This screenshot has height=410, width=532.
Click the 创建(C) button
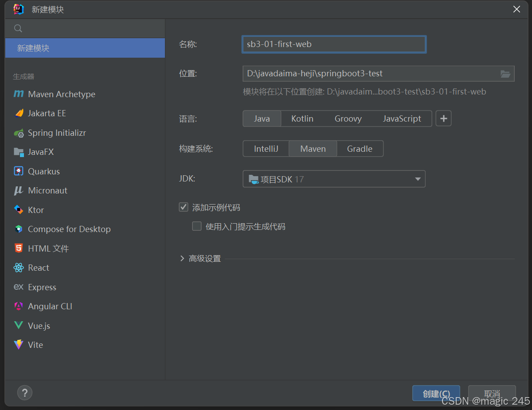pos(436,394)
